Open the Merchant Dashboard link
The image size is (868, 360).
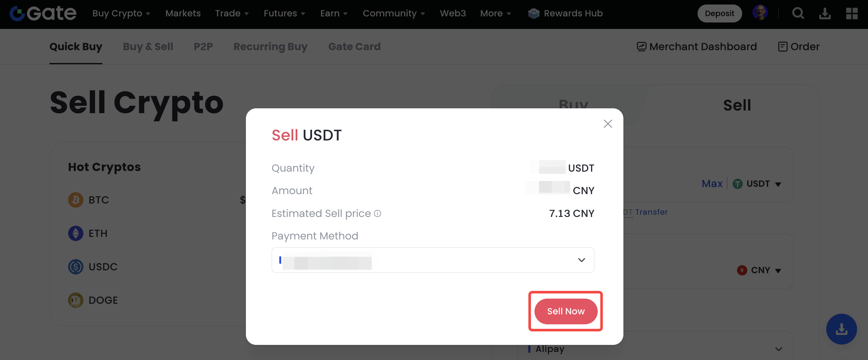tap(697, 47)
